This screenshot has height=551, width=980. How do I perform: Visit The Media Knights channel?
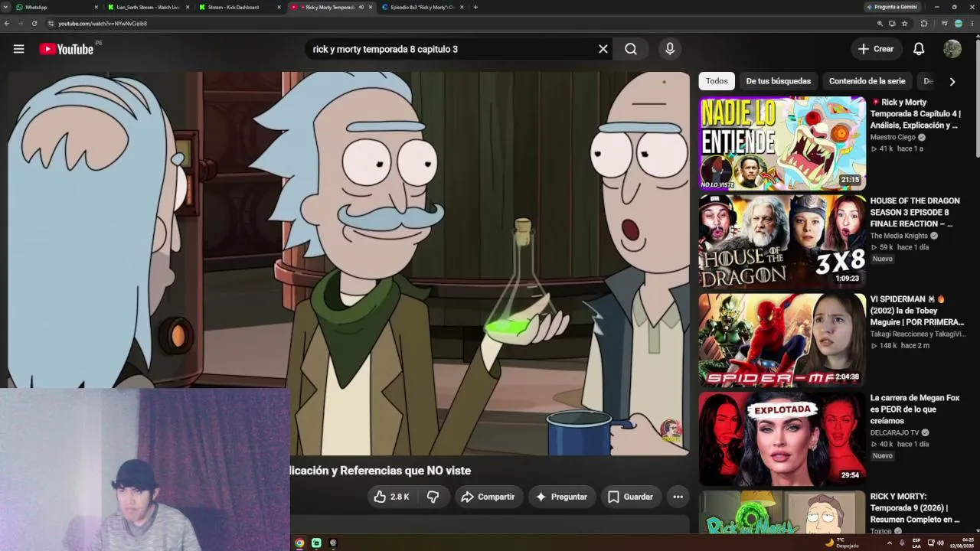pos(899,236)
